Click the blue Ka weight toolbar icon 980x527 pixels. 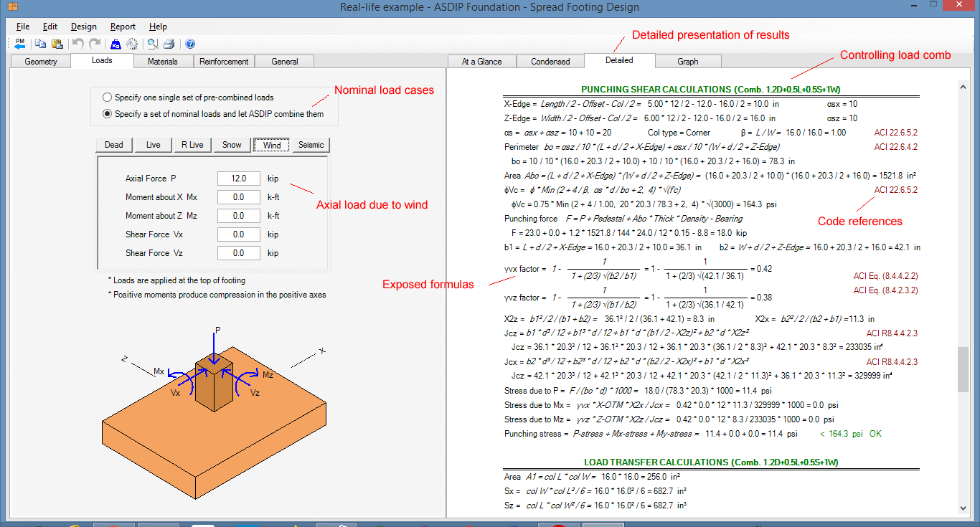click(x=116, y=44)
